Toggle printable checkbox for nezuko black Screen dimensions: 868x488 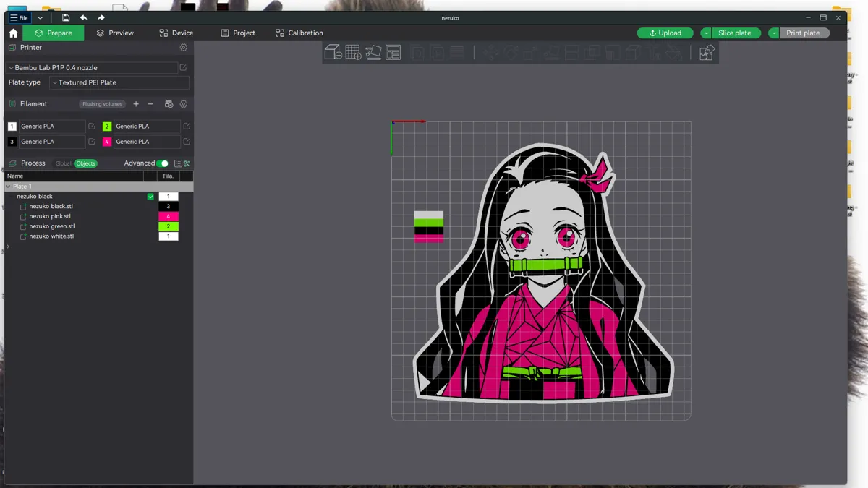(x=150, y=197)
